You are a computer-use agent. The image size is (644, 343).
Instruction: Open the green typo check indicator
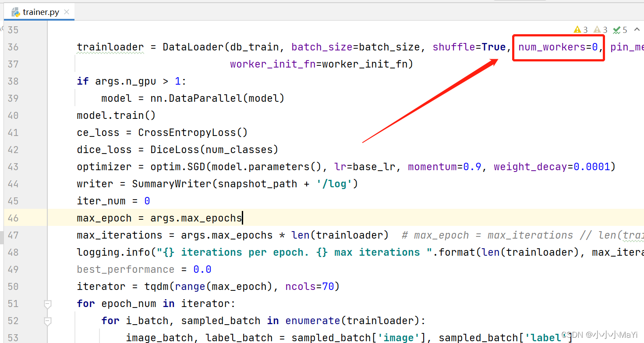point(620,30)
